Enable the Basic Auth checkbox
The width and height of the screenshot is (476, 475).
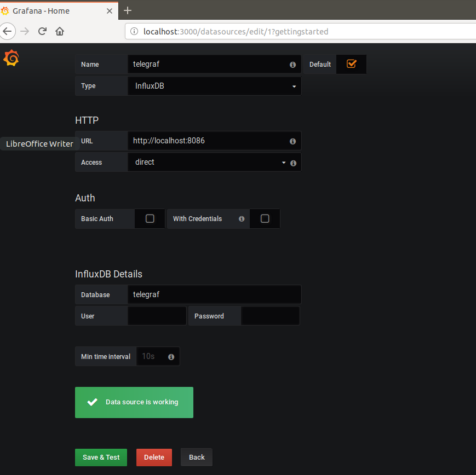[150, 219]
